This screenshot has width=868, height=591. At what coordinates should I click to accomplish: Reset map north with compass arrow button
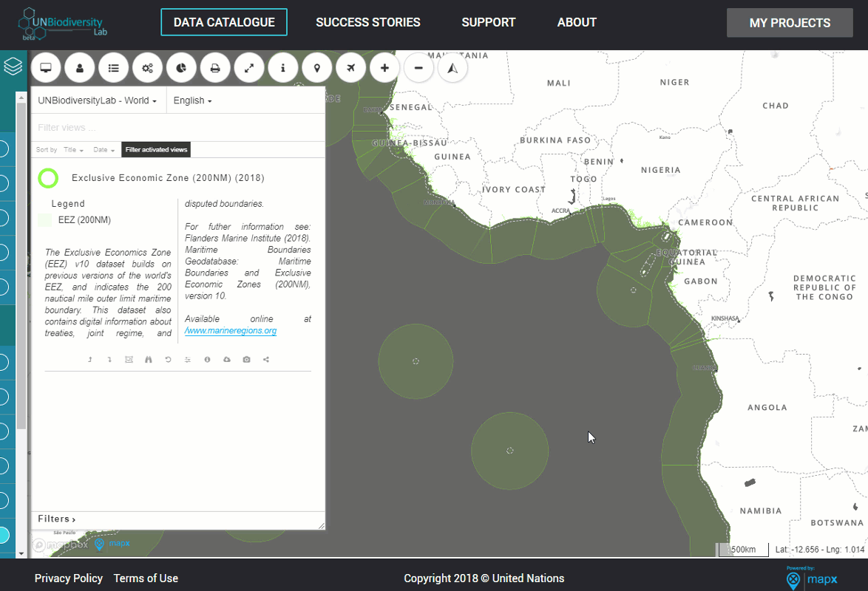[452, 68]
